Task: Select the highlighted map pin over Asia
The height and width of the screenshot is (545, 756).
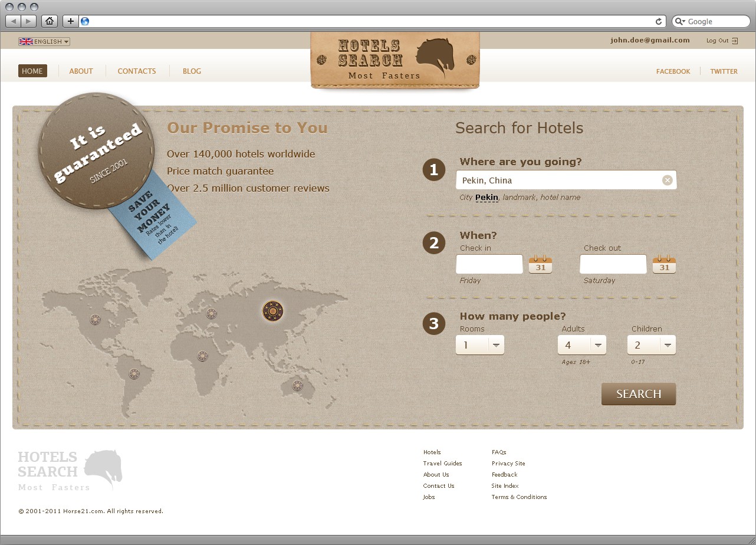Action: [272, 311]
